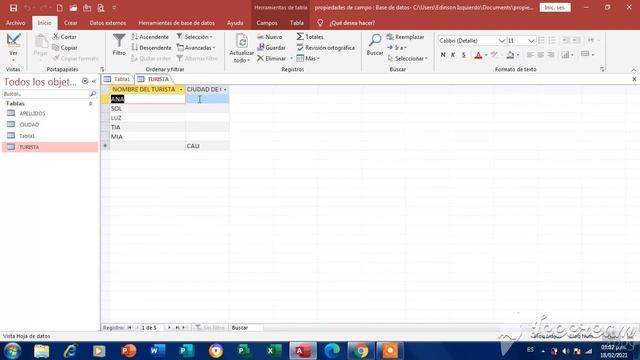The width and height of the screenshot is (640, 360).
Task: Open PowerPoint from the taskbar
Action: click(128, 351)
